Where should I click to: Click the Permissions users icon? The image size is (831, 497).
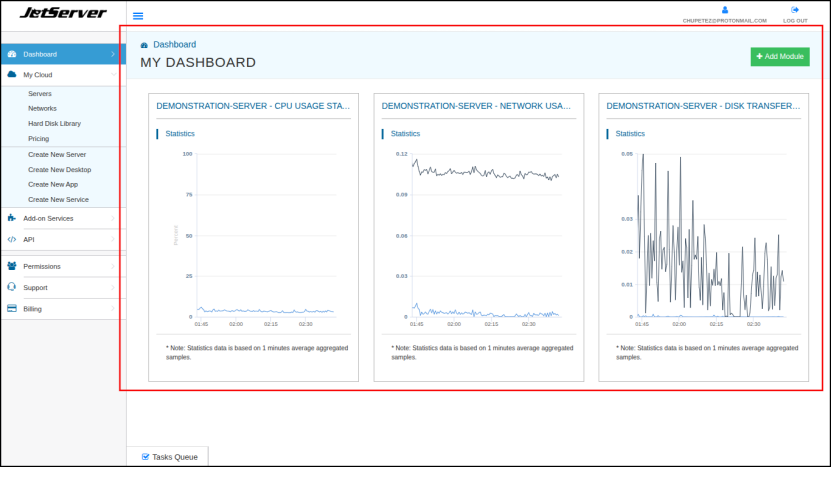tap(12, 266)
